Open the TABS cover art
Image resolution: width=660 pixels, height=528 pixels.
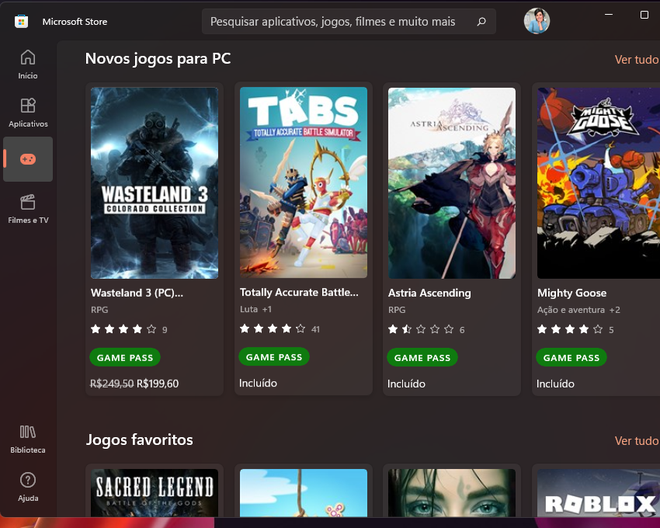(x=303, y=183)
